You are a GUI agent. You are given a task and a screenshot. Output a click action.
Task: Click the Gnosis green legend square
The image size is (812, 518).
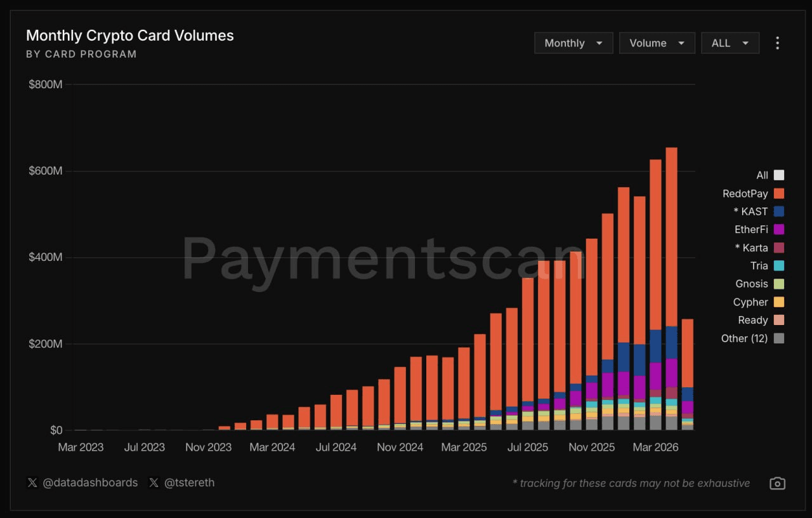pyautogui.click(x=779, y=284)
